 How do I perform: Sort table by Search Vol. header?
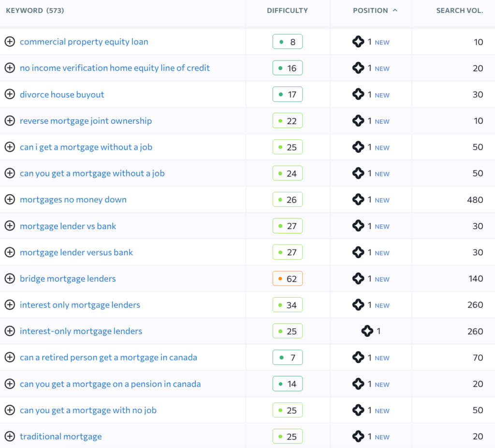[460, 11]
